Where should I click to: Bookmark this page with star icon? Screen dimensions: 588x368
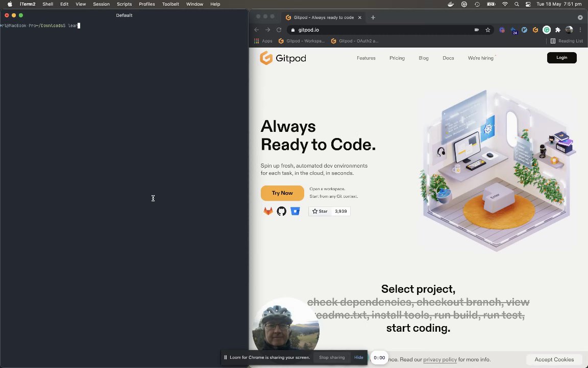487,30
